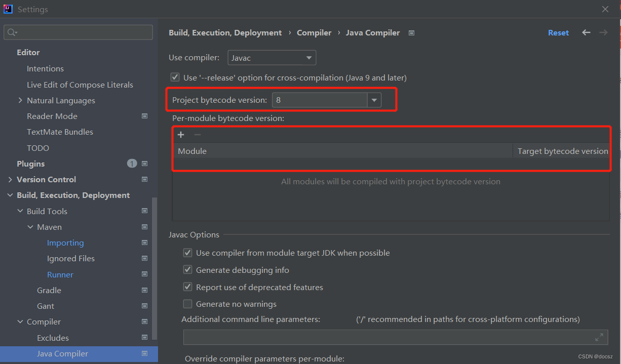The height and width of the screenshot is (364, 621).
Task: Click the search magnifier icon in the settings search
Action: pyautogui.click(x=12, y=32)
